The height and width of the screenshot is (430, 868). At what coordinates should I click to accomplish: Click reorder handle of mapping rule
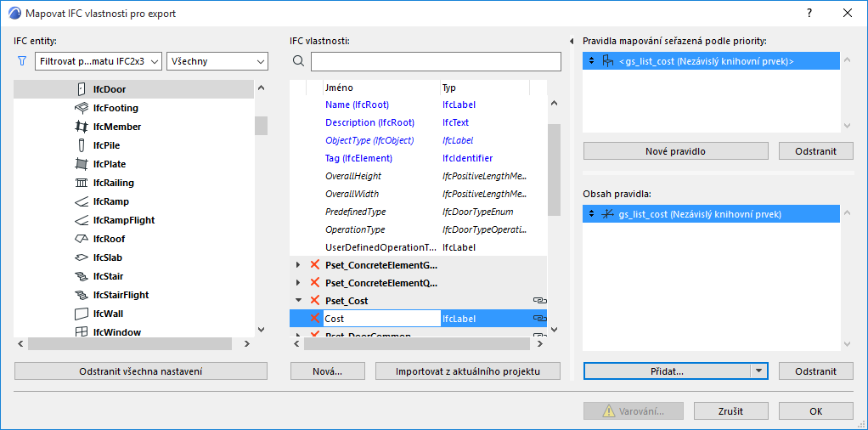coord(591,61)
